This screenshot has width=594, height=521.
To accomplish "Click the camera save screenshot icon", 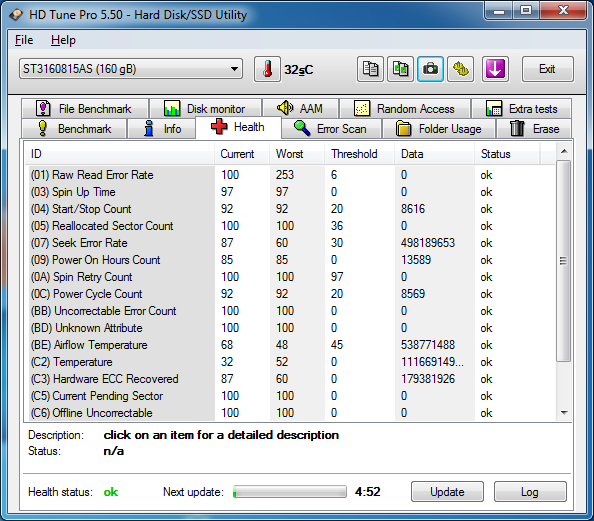I will click(430, 69).
